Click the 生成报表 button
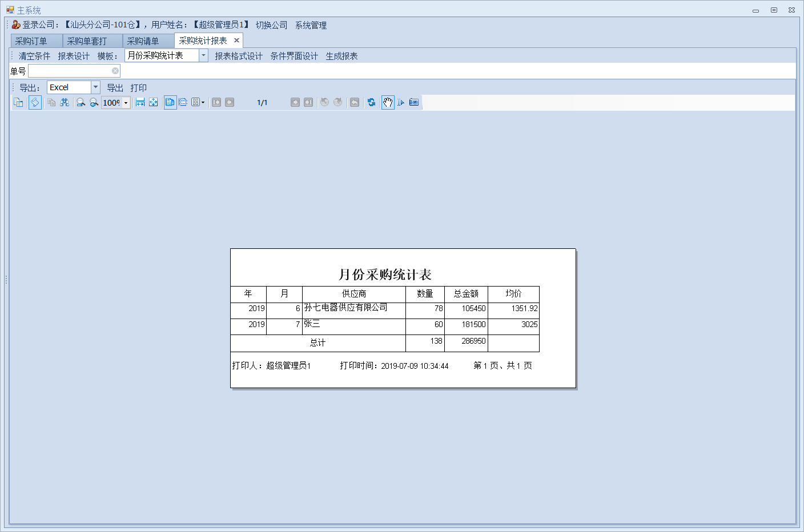Image resolution: width=804 pixels, height=532 pixels. (341, 56)
